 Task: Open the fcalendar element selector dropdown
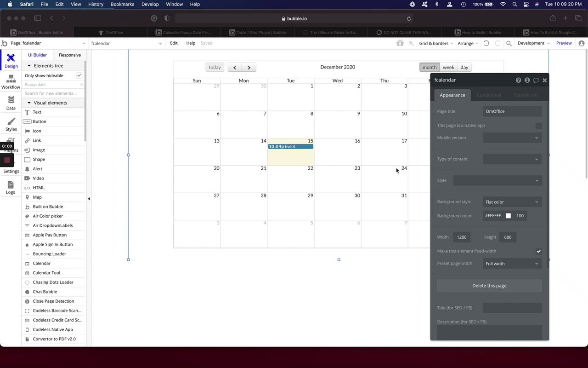click(x=126, y=43)
